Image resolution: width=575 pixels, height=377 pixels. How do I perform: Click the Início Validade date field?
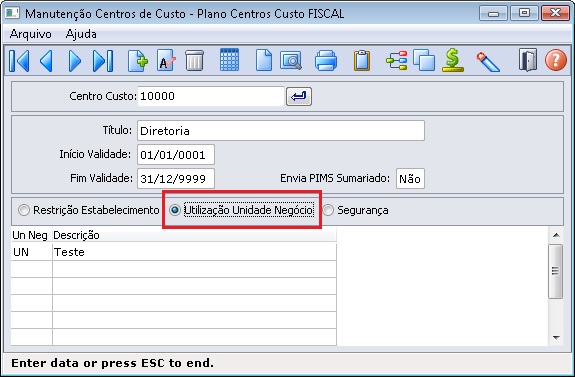coord(176,155)
